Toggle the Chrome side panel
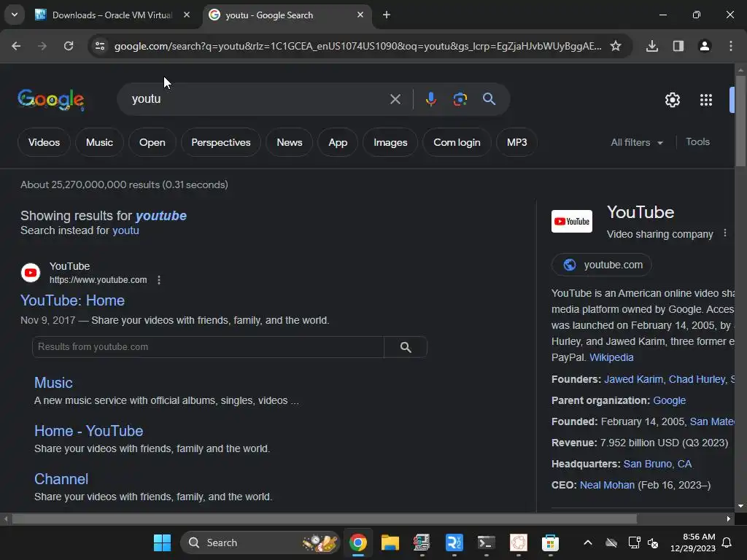 pos(678,46)
